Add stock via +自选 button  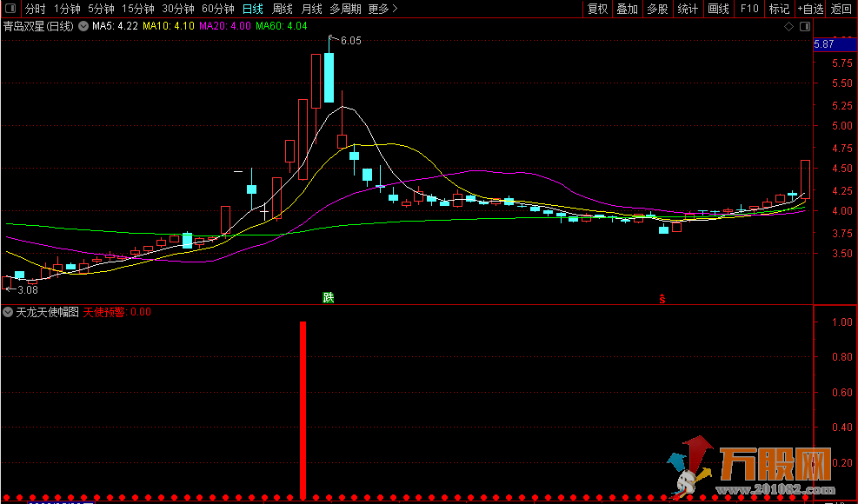click(810, 9)
